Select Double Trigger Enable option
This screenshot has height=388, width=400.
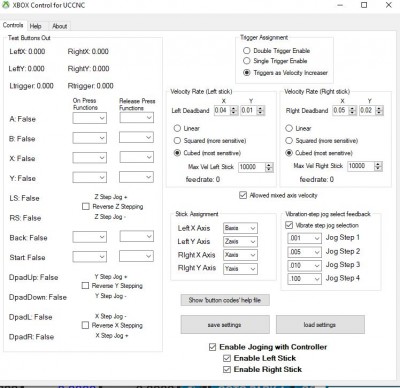pyautogui.click(x=246, y=51)
